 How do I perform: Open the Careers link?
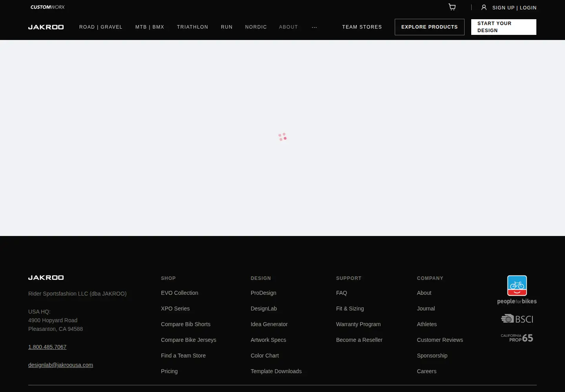427,371
